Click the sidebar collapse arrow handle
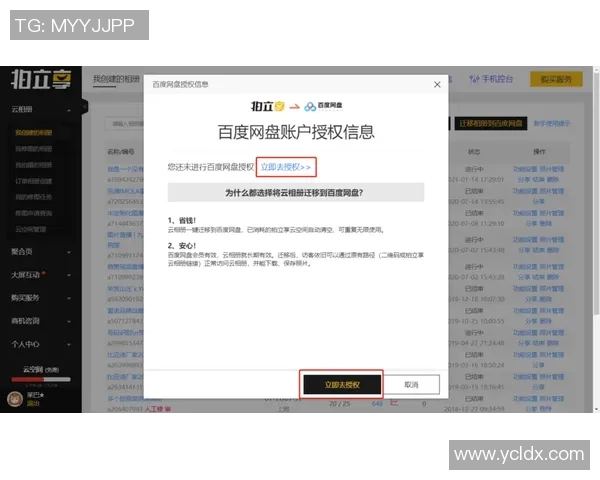 tap(85, 106)
